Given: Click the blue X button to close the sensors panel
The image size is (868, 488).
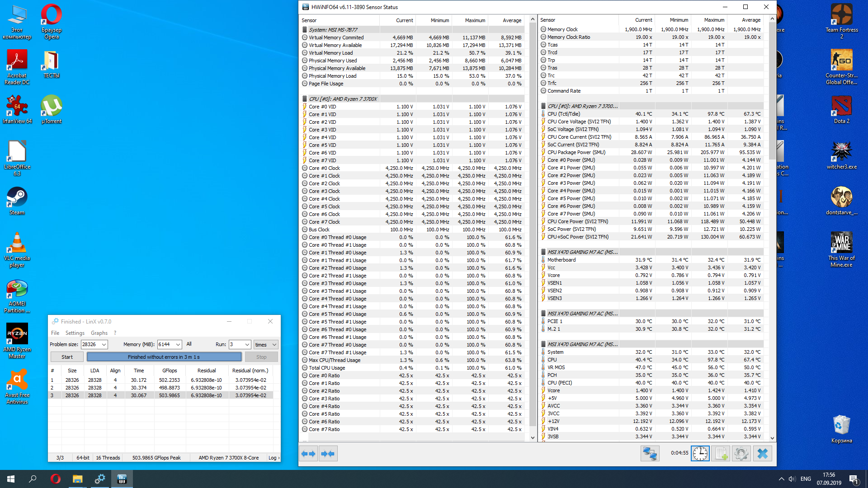Looking at the screenshot, I should [x=762, y=454].
